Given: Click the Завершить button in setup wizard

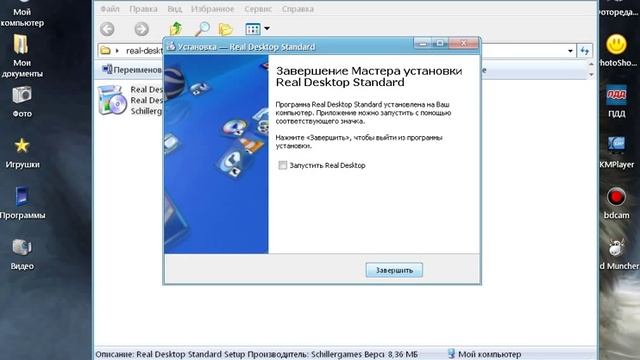Looking at the screenshot, I should tap(394, 270).
